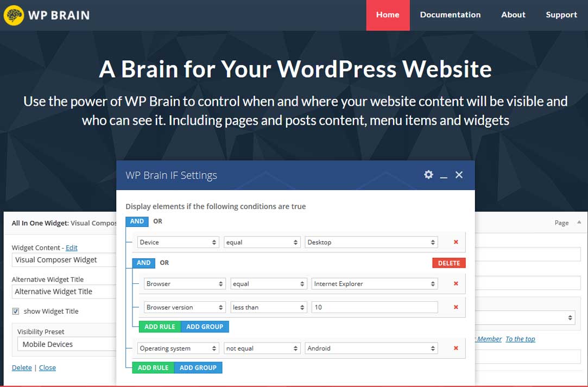The width and height of the screenshot is (588, 387).
Task: Remove the Operating system not equal Android rule
Action: coord(456,348)
